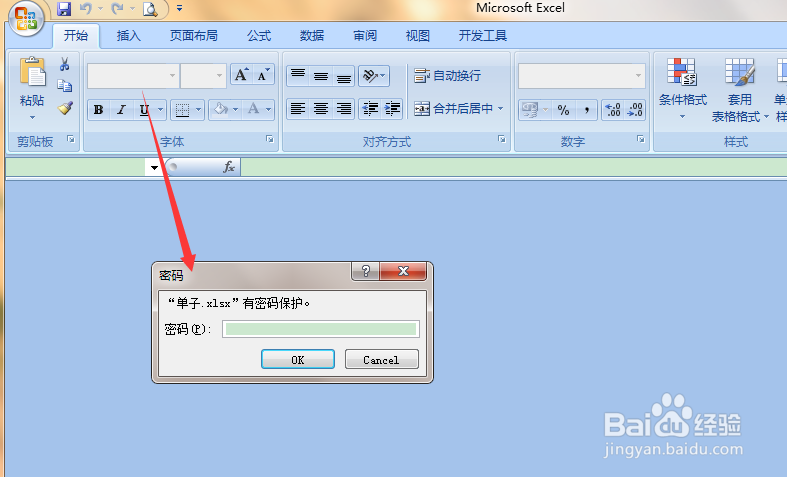Open the number format combo box
The image size is (787, 477).
582,76
